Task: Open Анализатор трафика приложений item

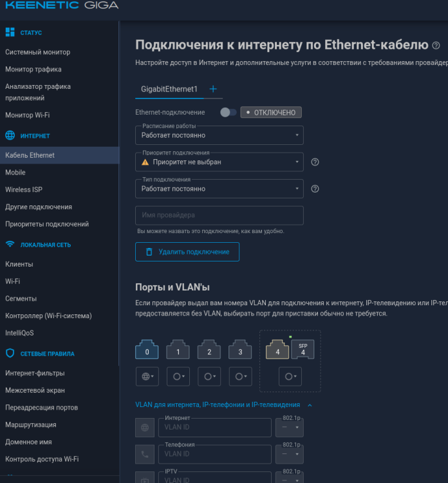Action: [38, 92]
